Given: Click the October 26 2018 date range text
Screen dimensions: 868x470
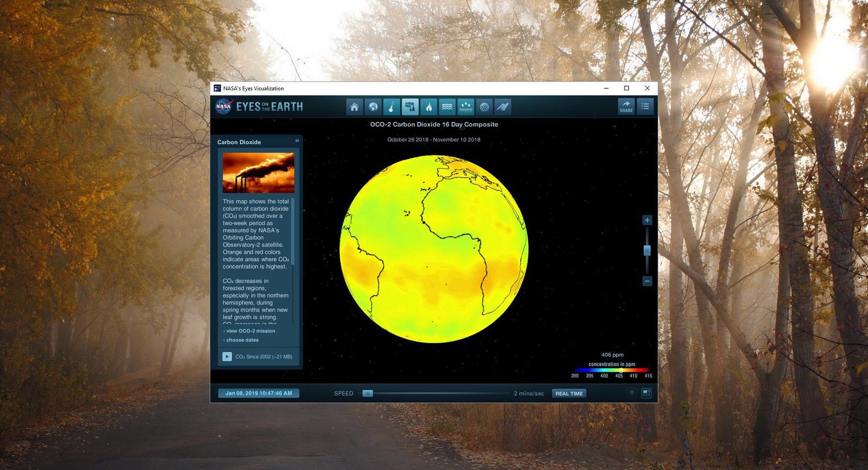Looking at the screenshot, I should pos(433,140).
